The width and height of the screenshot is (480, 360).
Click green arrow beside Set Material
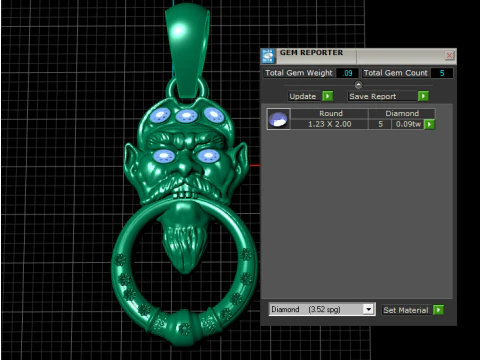pos(438,310)
